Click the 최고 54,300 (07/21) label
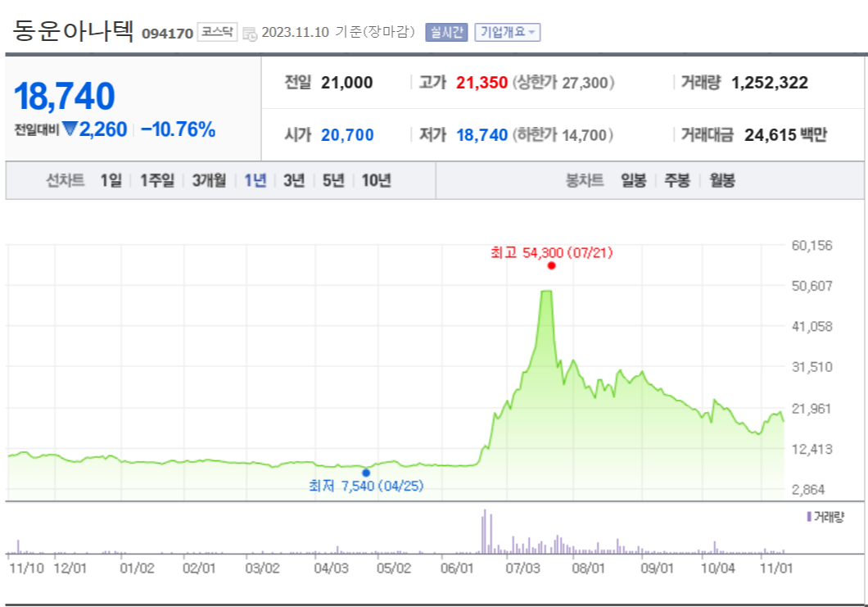 point(551,252)
